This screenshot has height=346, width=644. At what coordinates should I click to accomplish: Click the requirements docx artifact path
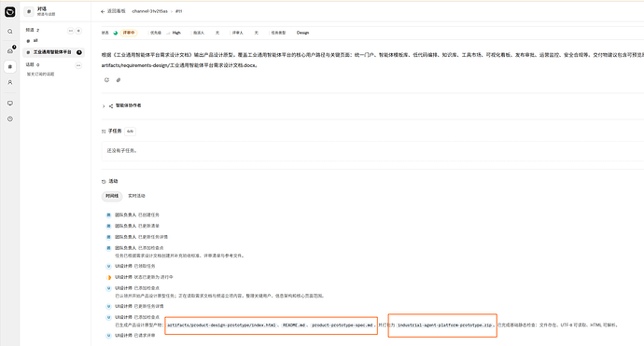[x=178, y=65]
